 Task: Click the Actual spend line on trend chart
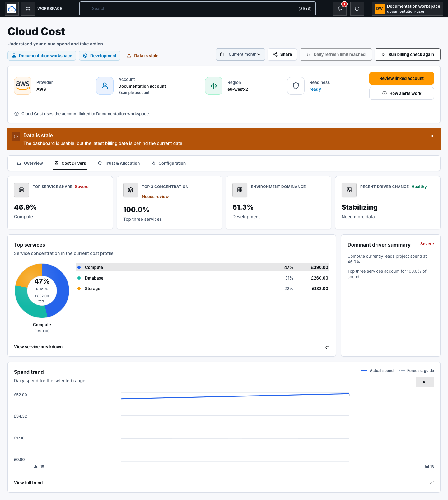coord(235,396)
